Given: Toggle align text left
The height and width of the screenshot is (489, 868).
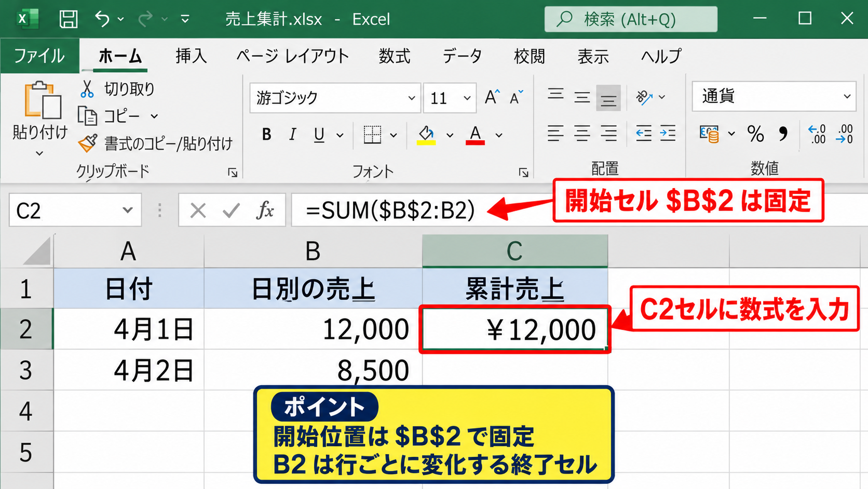Looking at the screenshot, I should [x=555, y=134].
